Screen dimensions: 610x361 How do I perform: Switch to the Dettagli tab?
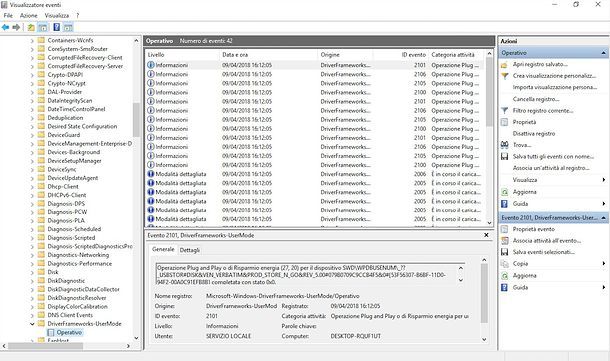(189, 250)
